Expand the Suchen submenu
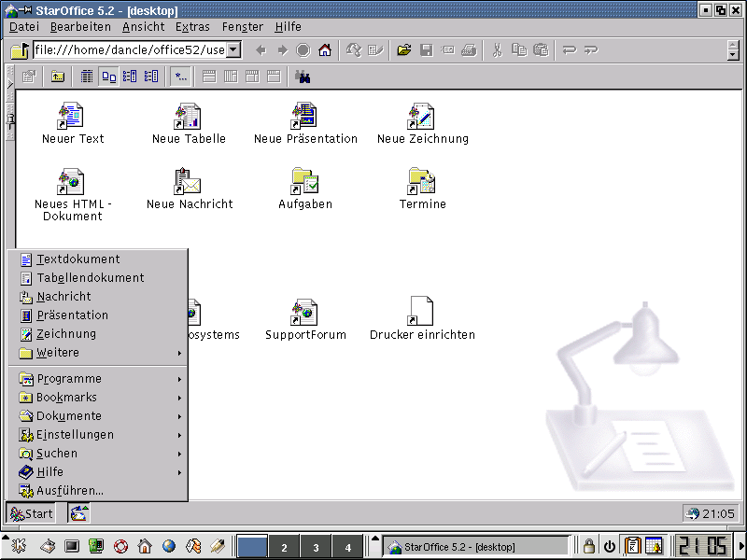Screen dimensions: 747x560 pos(98,454)
